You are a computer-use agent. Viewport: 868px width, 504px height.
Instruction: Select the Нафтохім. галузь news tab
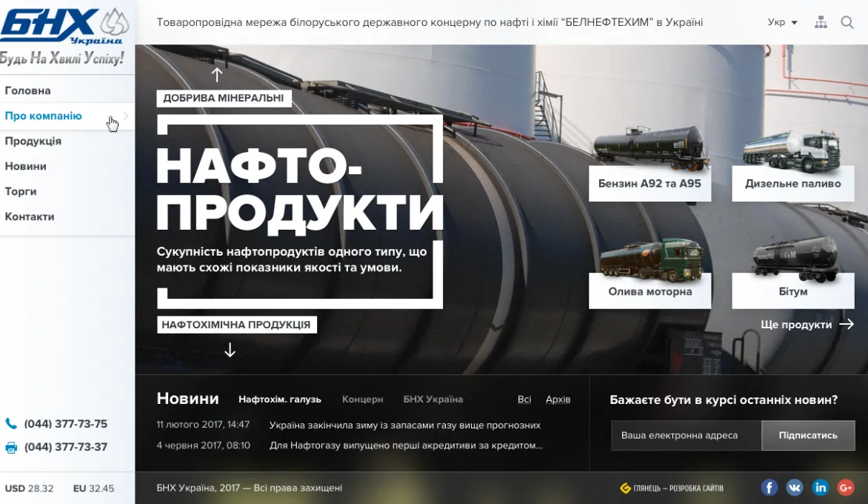[x=279, y=399]
